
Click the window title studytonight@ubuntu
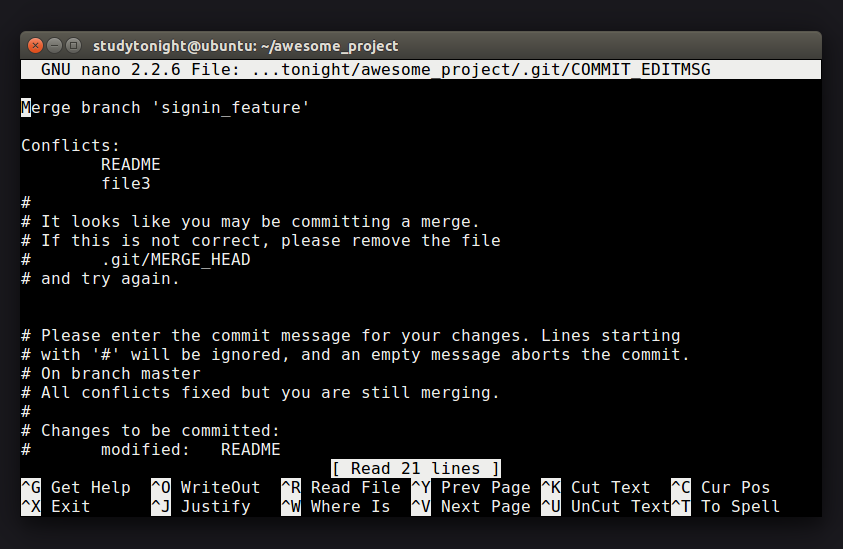(245, 46)
